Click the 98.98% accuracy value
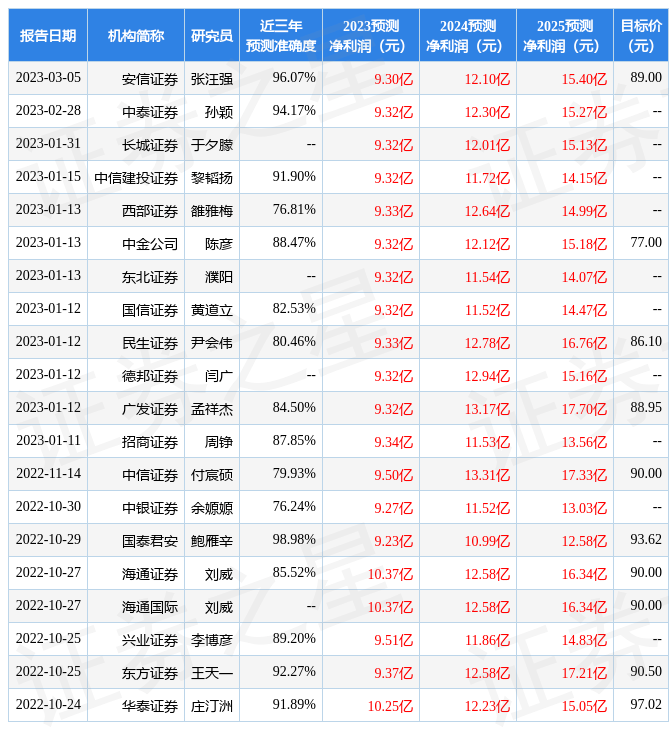 pyautogui.click(x=294, y=540)
